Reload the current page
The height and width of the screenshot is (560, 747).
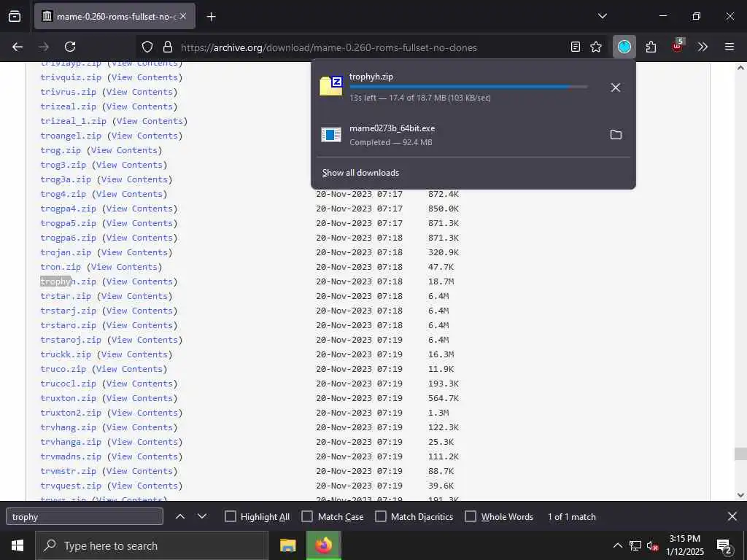tap(70, 47)
